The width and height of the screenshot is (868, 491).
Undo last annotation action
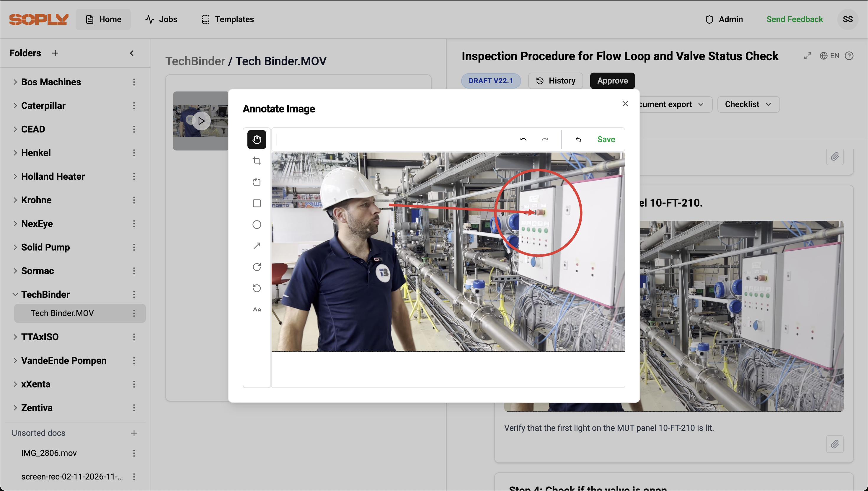pos(523,140)
